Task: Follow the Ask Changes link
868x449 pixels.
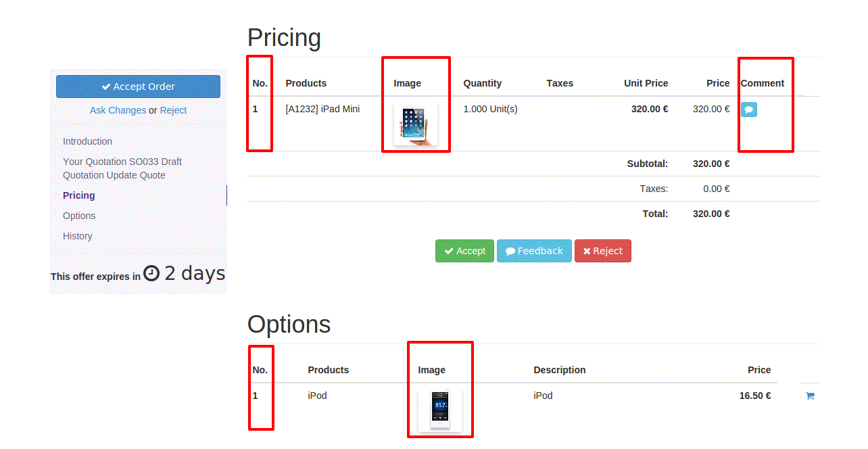Action: pos(118,110)
